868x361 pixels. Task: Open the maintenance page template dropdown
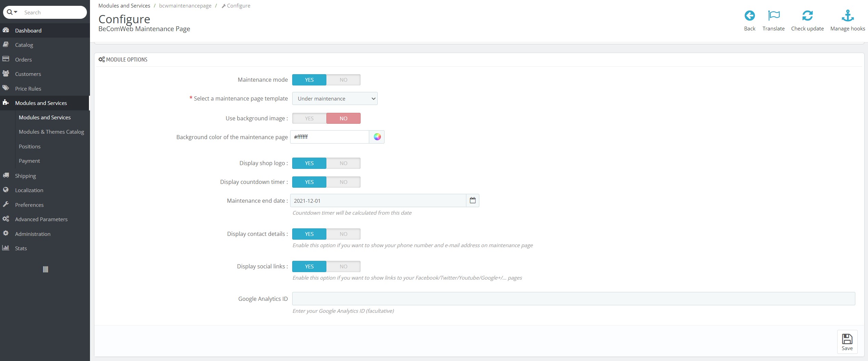tap(334, 98)
